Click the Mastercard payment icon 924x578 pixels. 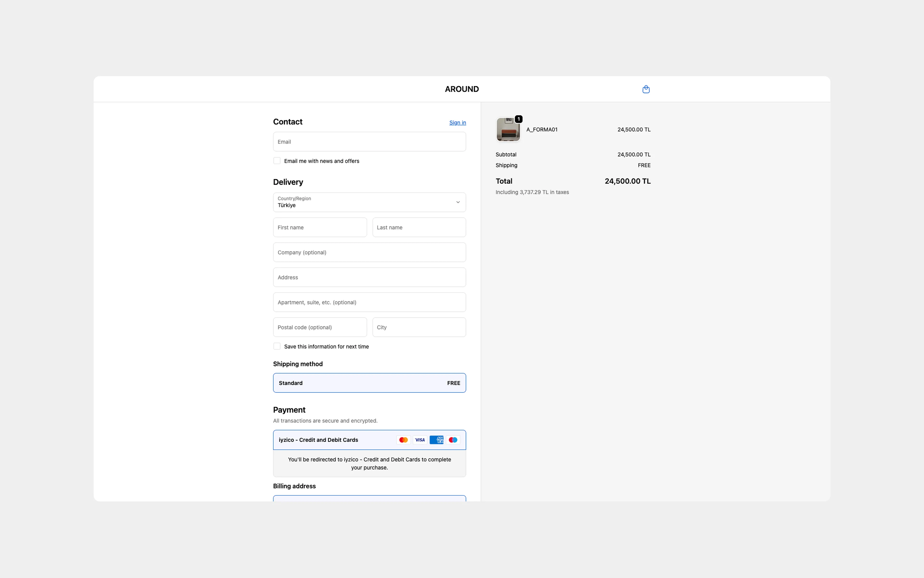click(403, 440)
